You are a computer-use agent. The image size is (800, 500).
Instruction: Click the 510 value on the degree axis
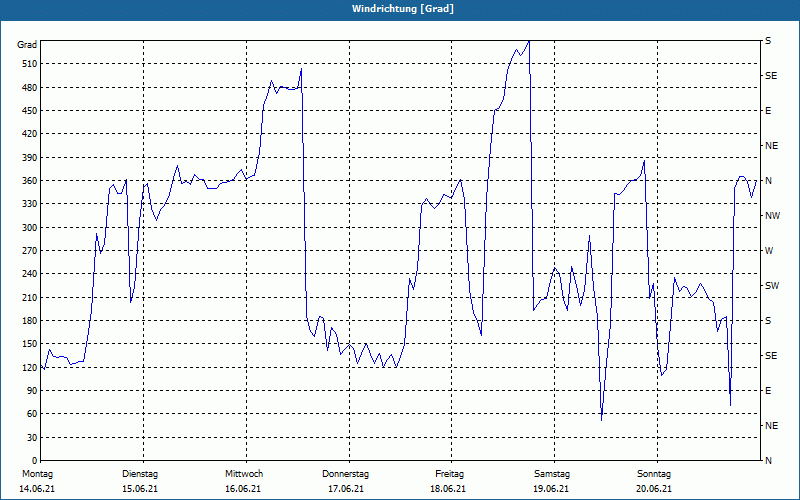(31, 64)
